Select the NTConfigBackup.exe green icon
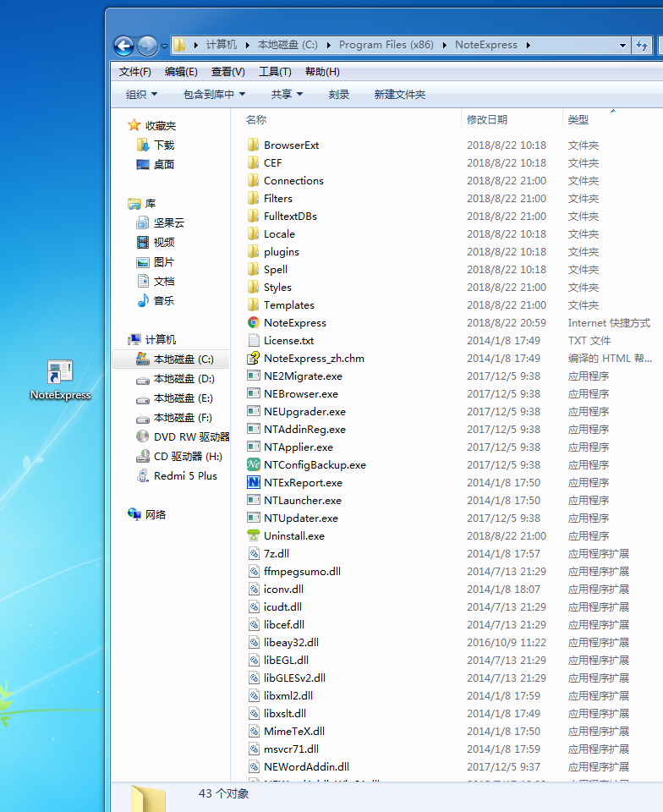Image resolution: width=663 pixels, height=812 pixels. pyautogui.click(x=253, y=464)
